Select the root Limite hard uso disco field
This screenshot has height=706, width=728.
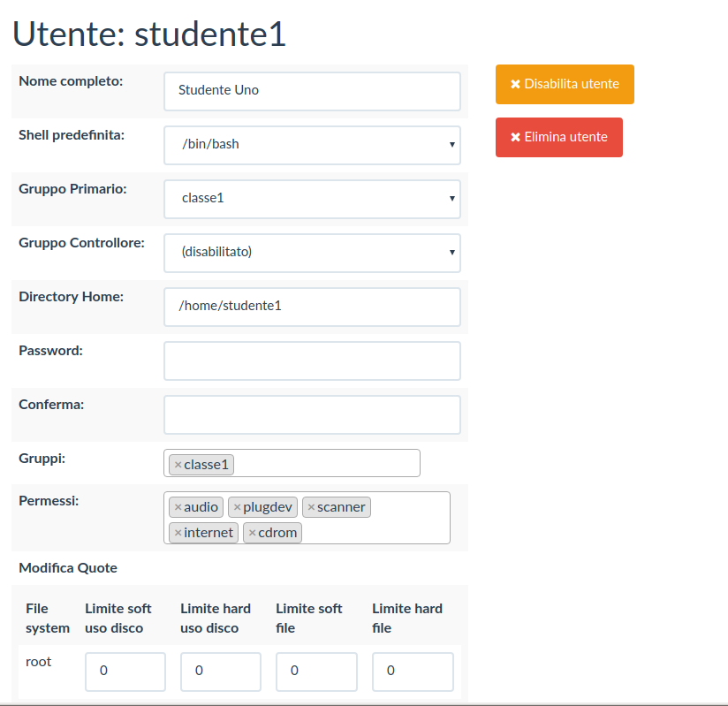[x=221, y=672]
